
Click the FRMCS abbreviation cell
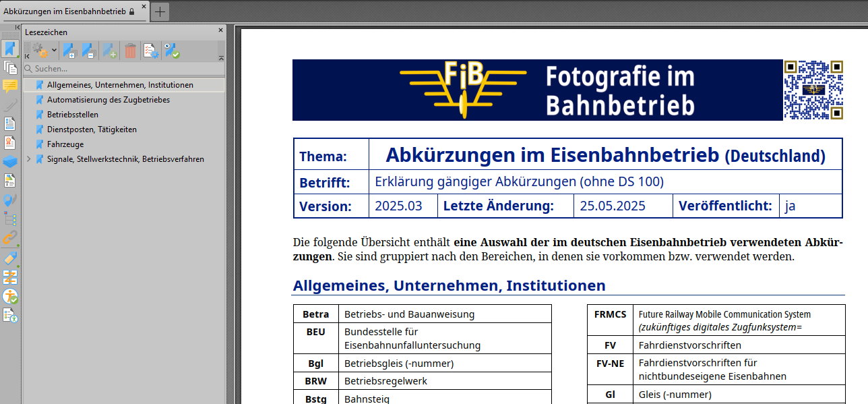point(610,320)
